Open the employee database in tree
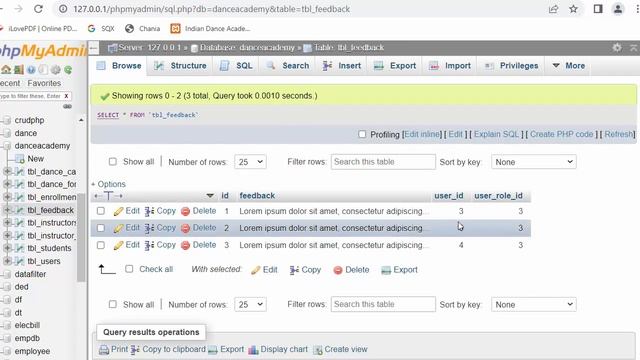 pos(32,351)
